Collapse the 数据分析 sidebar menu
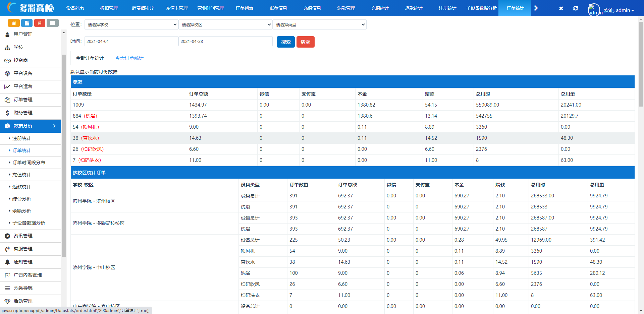This screenshot has height=314, width=644. [x=31, y=126]
